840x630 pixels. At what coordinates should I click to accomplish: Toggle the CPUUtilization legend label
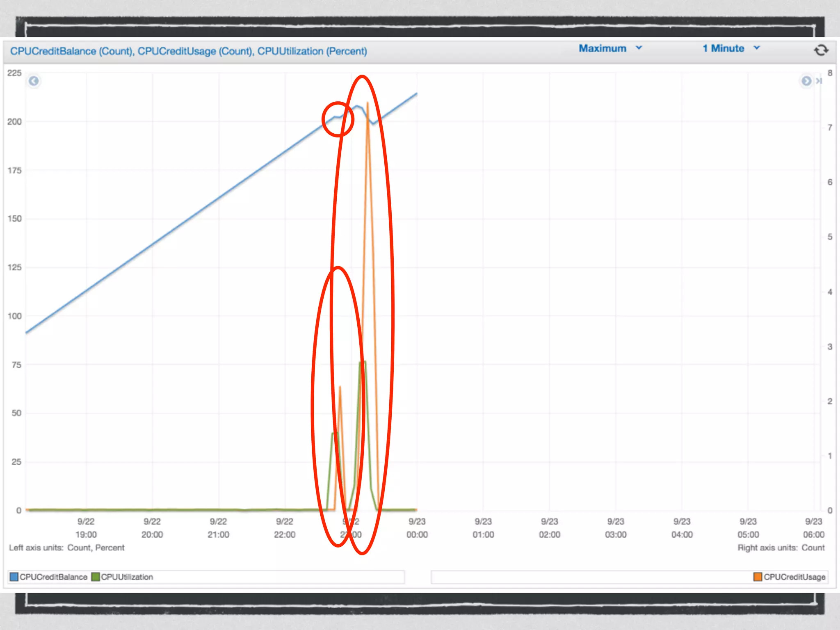click(127, 577)
